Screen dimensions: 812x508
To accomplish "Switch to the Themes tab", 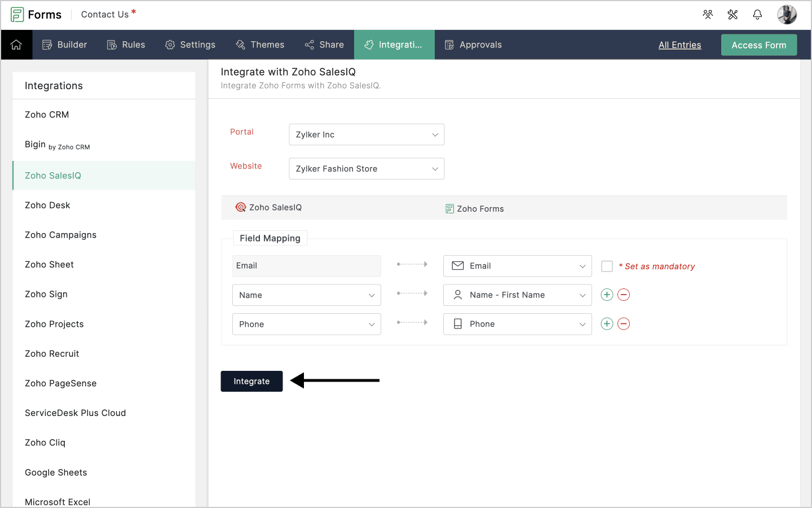I will (x=260, y=45).
